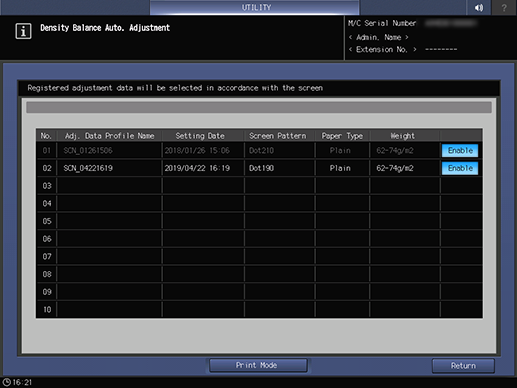Click the Paper Type column header
Image resolution: width=517 pixels, height=388 pixels.
(342, 136)
